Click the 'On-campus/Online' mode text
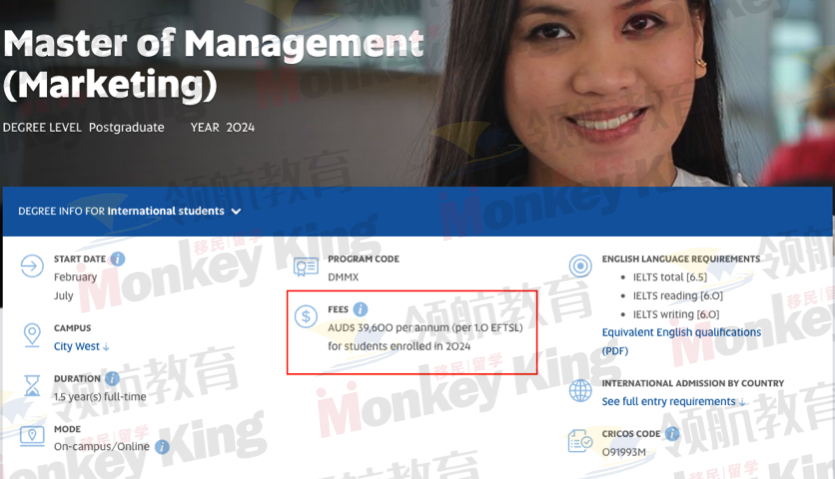The width and height of the screenshot is (835, 479). point(102,446)
